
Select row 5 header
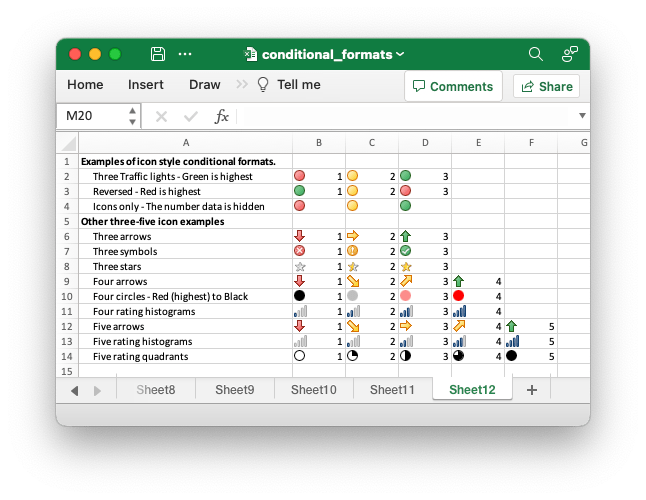pyautogui.click(x=67, y=222)
